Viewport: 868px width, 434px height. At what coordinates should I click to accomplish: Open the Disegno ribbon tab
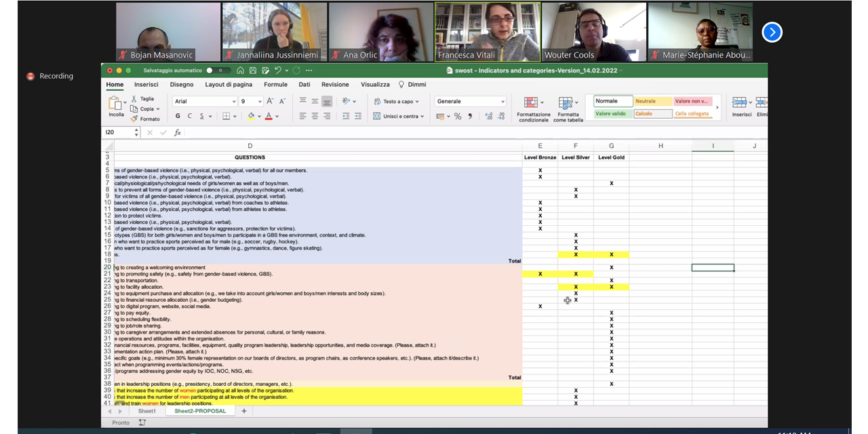182,85
